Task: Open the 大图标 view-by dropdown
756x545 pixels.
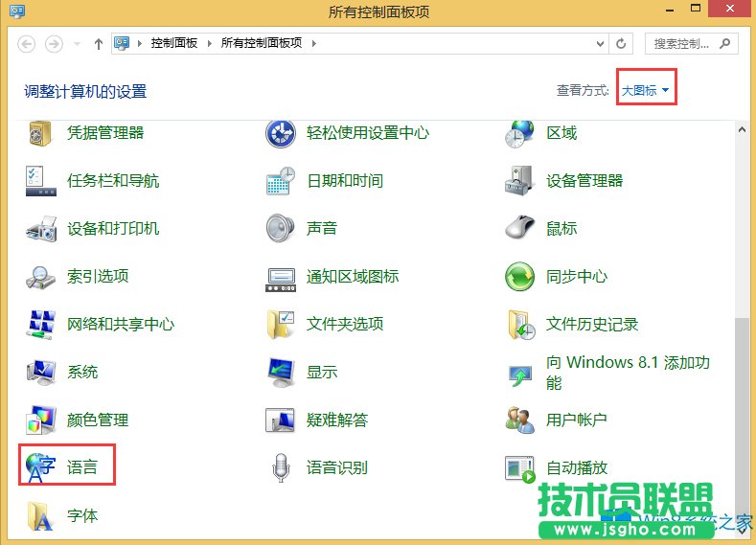Action: [646, 91]
